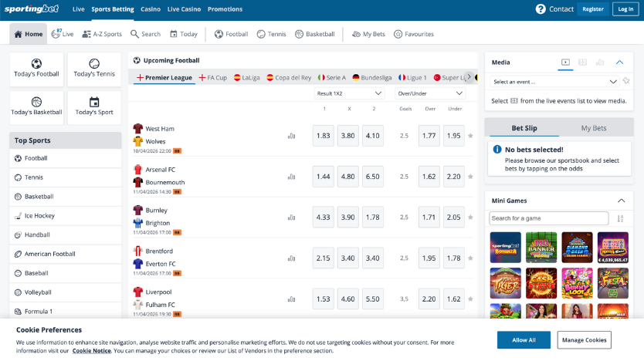Select American Football in the Top Sports list
Image resolution: width=644 pixels, height=361 pixels.
66,254
